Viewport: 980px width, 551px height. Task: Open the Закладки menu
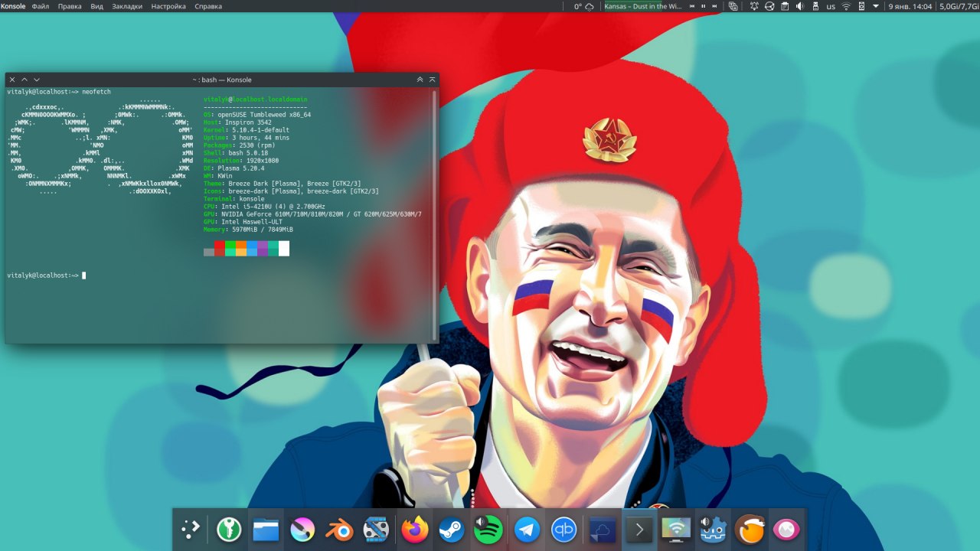coord(127,6)
